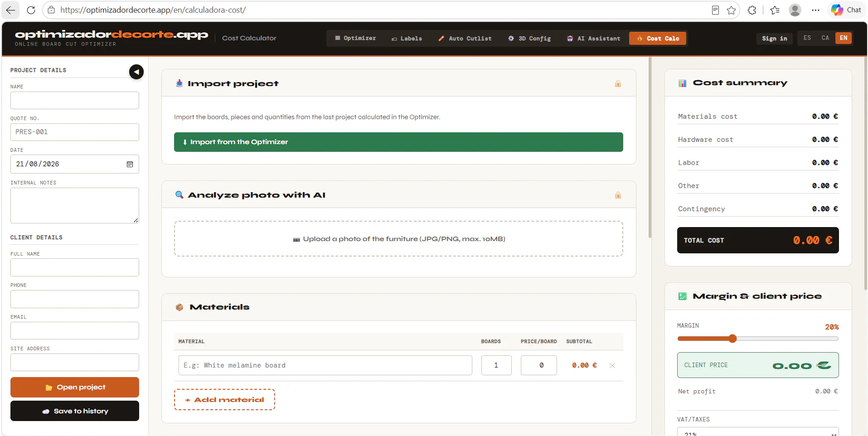Adjust the Margin slider handle
This screenshot has height=436, width=868.
[732, 339]
